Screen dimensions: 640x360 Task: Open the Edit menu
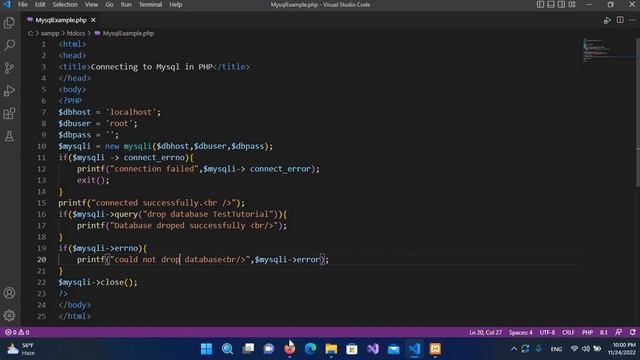tap(40, 4)
